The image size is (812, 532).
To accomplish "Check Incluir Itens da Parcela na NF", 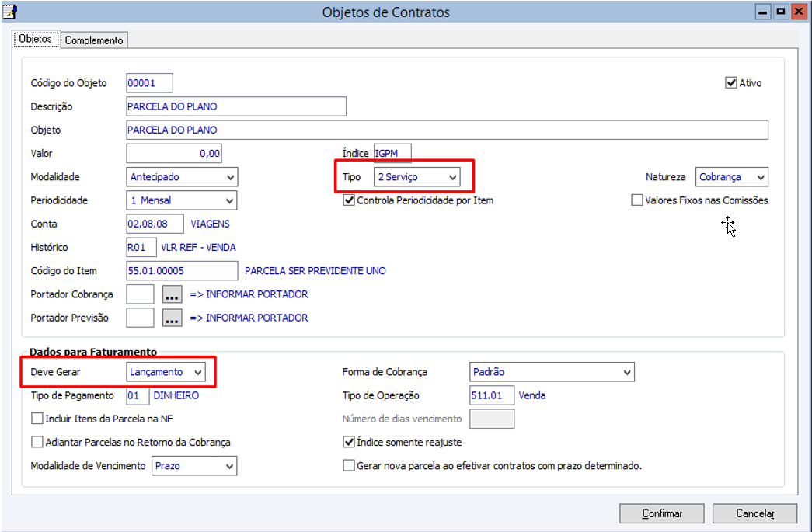I will (37, 419).
